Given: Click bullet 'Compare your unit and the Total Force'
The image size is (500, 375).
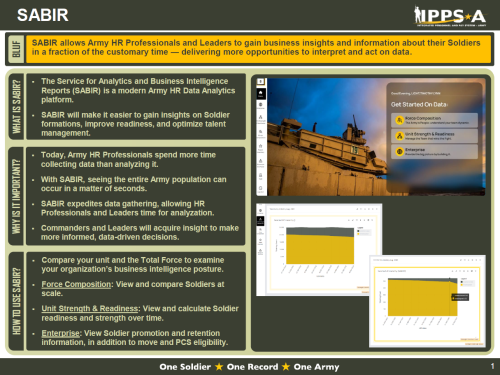Looking at the screenshot, I should [133, 265].
